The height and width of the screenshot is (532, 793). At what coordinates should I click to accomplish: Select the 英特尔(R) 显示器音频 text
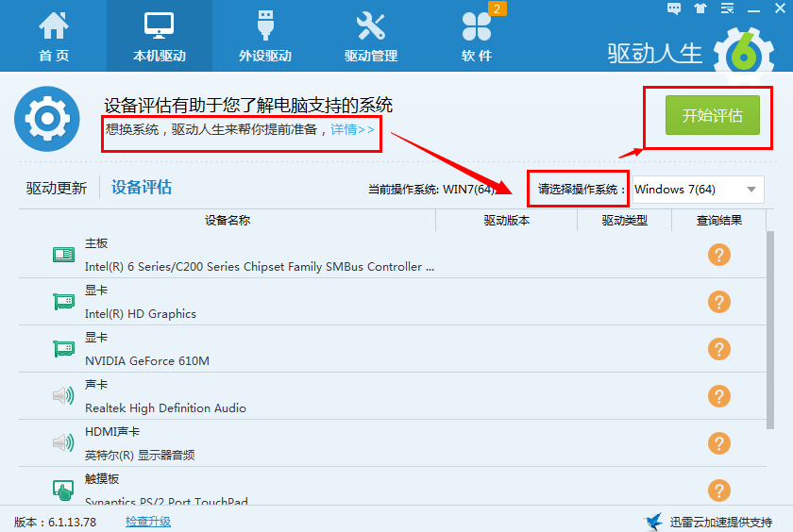click(140, 456)
